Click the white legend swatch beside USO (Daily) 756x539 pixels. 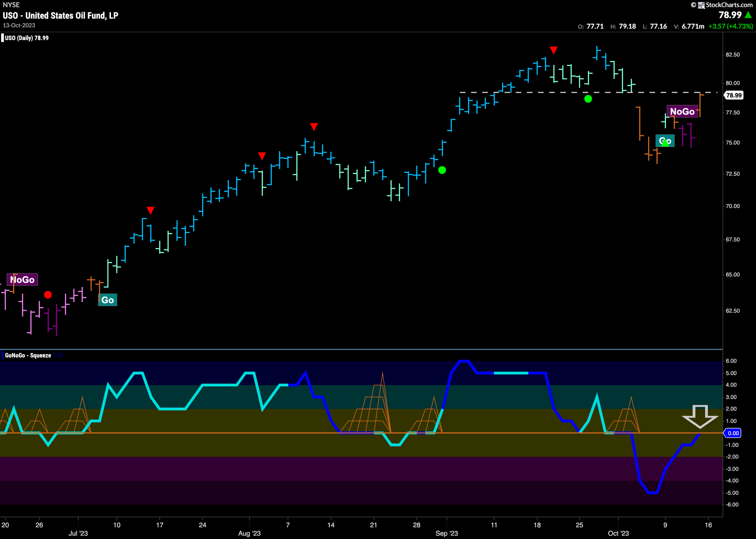pos(3,38)
